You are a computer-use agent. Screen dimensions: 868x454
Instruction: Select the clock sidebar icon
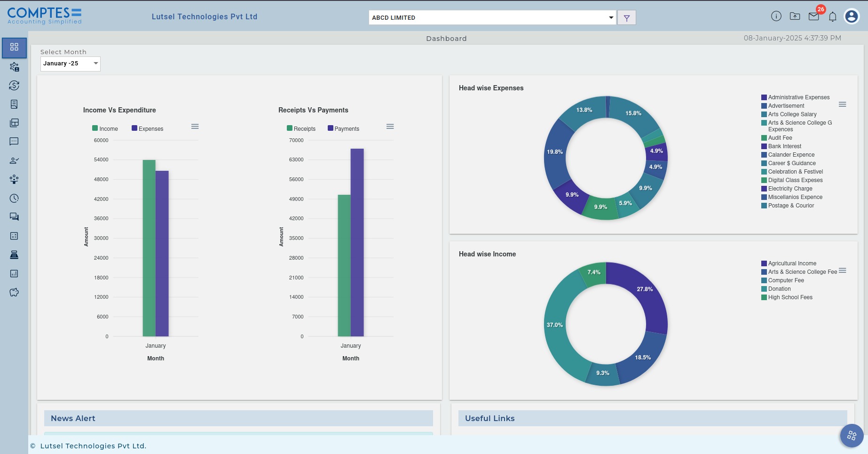click(14, 199)
